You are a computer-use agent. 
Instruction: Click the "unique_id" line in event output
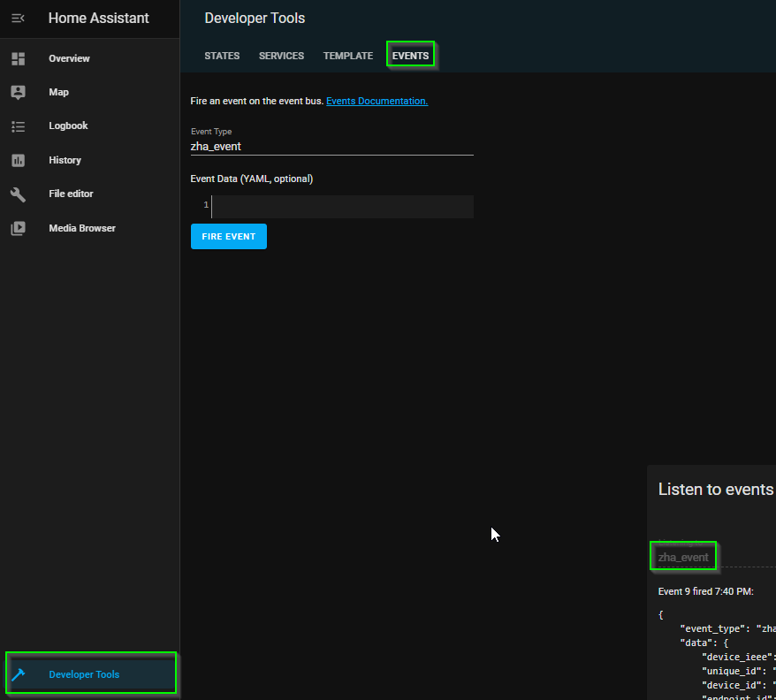[x=738, y=672]
